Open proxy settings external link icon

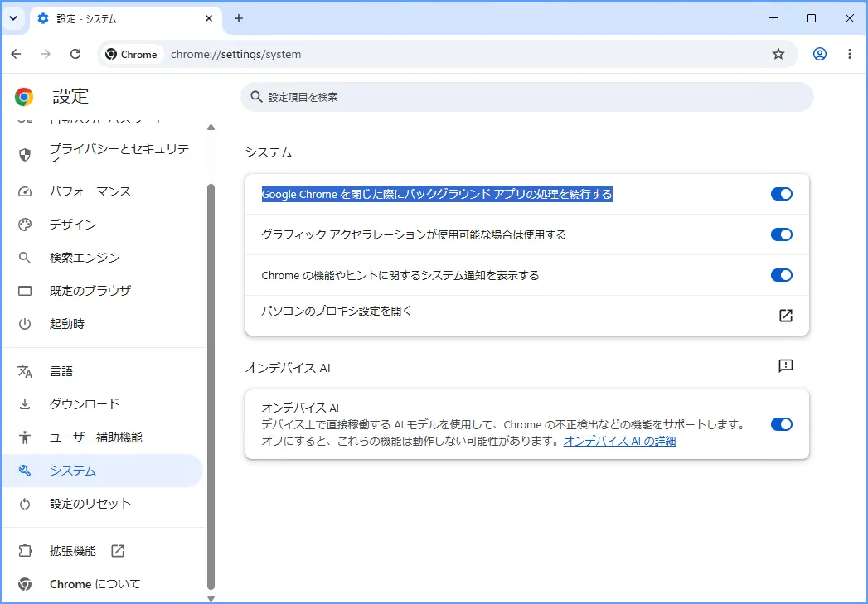786,316
